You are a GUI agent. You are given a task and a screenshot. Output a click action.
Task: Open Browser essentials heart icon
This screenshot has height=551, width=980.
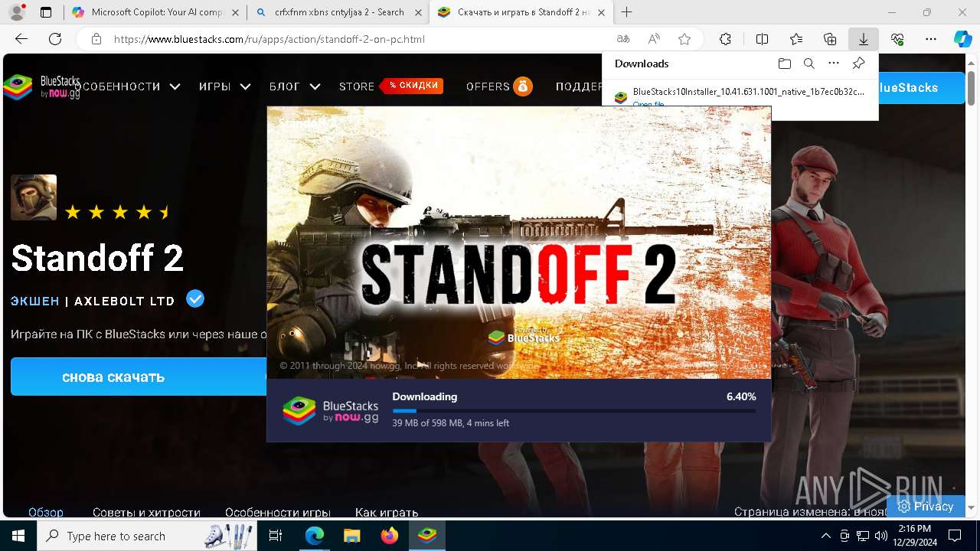[897, 39]
